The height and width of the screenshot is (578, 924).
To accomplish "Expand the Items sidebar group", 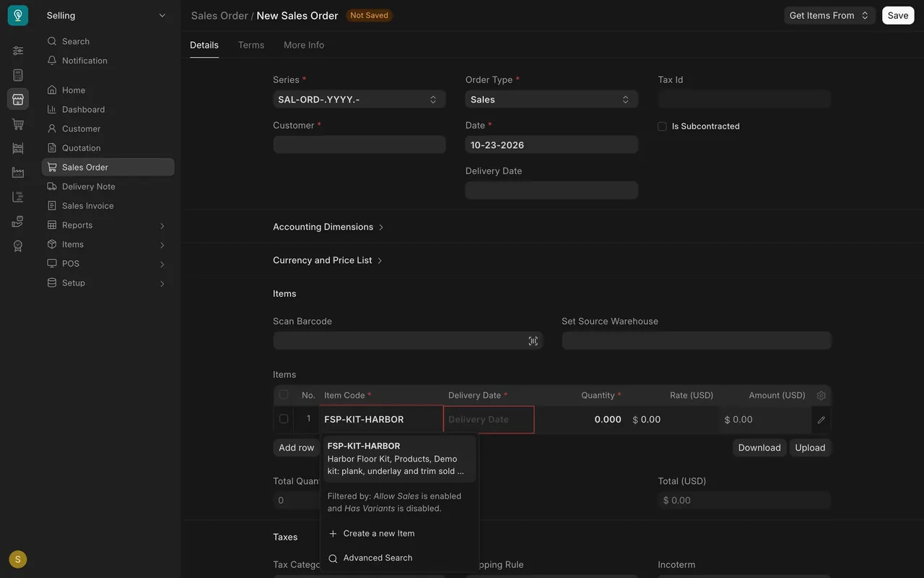I will point(108,244).
